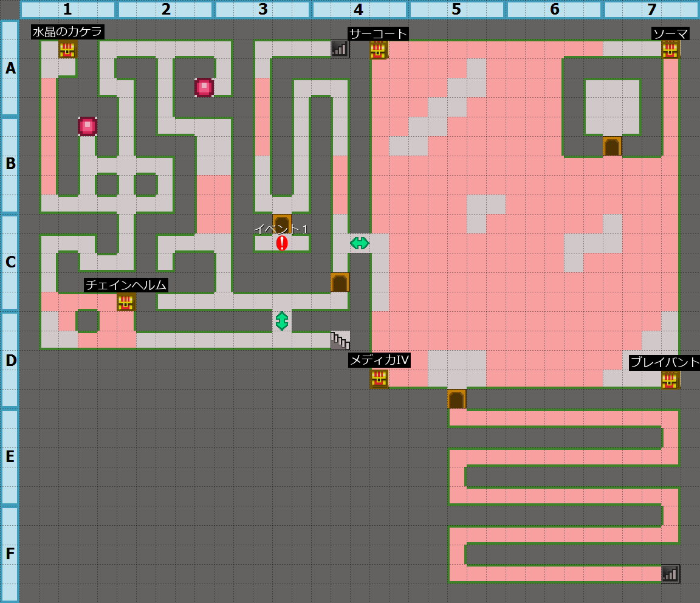Select the サーコート treasure chest
Viewport: 700px width, 603px height.
point(379,50)
